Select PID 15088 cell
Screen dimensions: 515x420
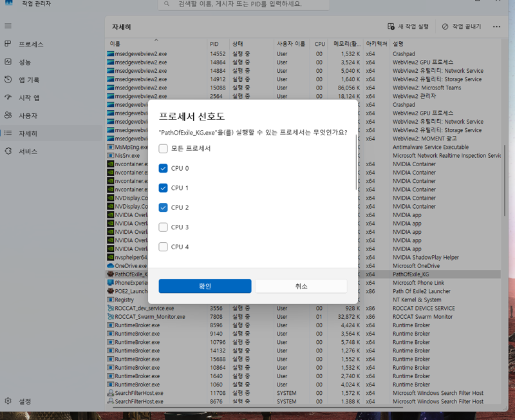coord(218,88)
